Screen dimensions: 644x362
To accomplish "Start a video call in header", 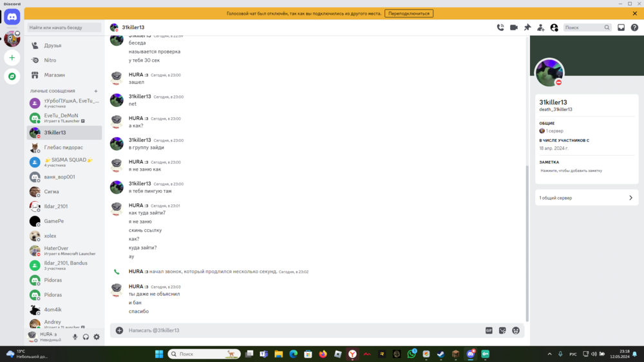I will [514, 28].
